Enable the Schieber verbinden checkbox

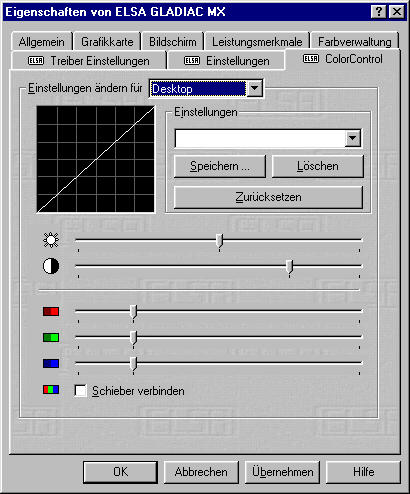coord(80,391)
